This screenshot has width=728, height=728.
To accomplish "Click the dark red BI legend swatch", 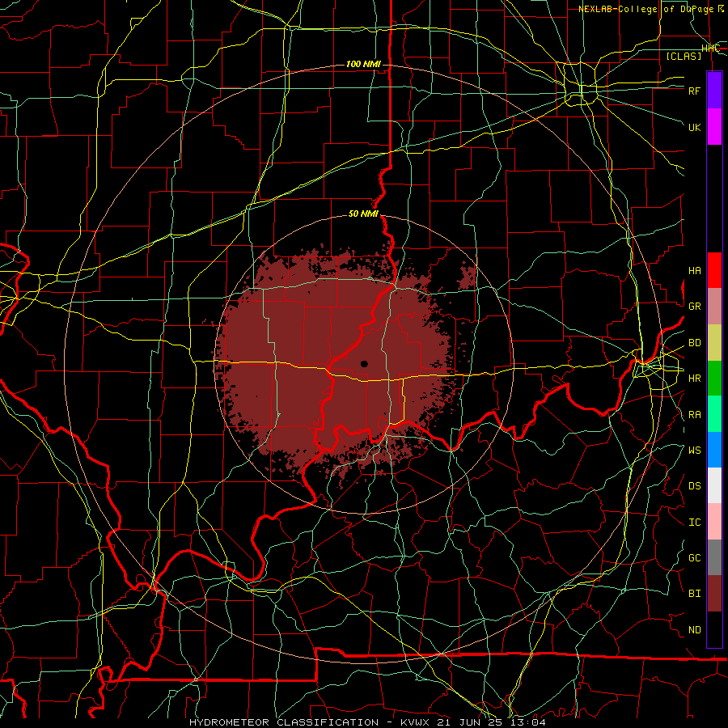I will (714, 594).
